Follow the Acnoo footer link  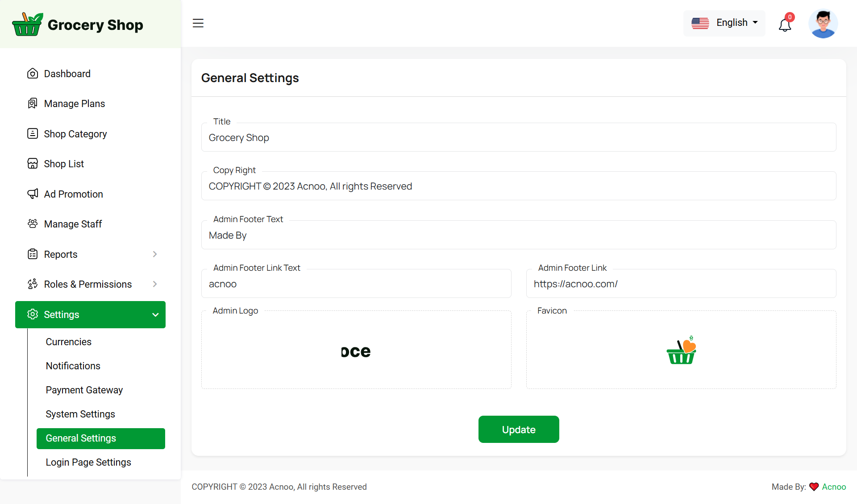[834, 487]
